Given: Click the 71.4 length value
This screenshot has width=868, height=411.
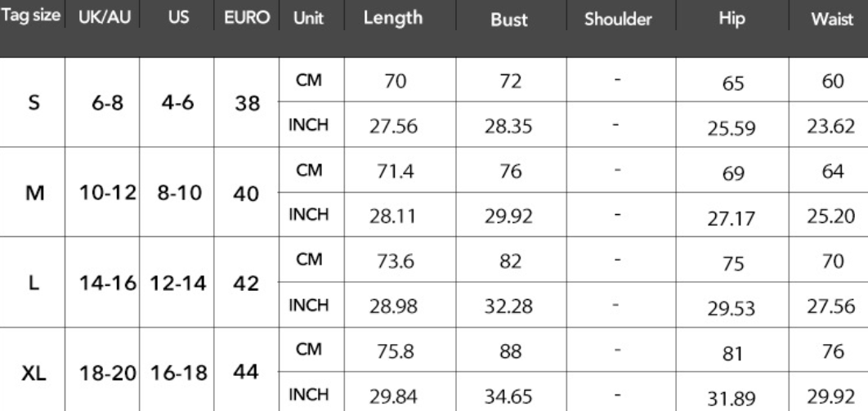Looking at the screenshot, I should [395, 171].
